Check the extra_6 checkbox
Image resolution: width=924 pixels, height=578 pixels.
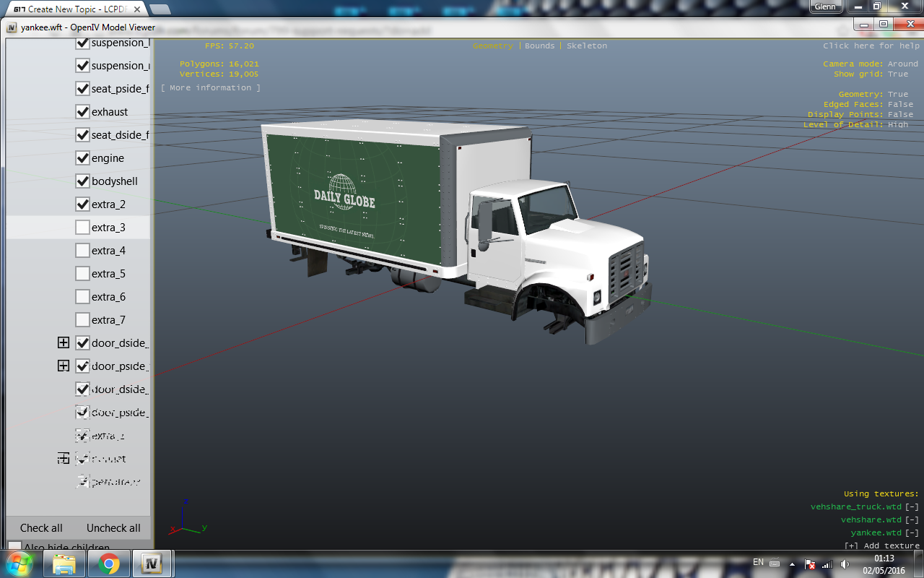(82, 297)
